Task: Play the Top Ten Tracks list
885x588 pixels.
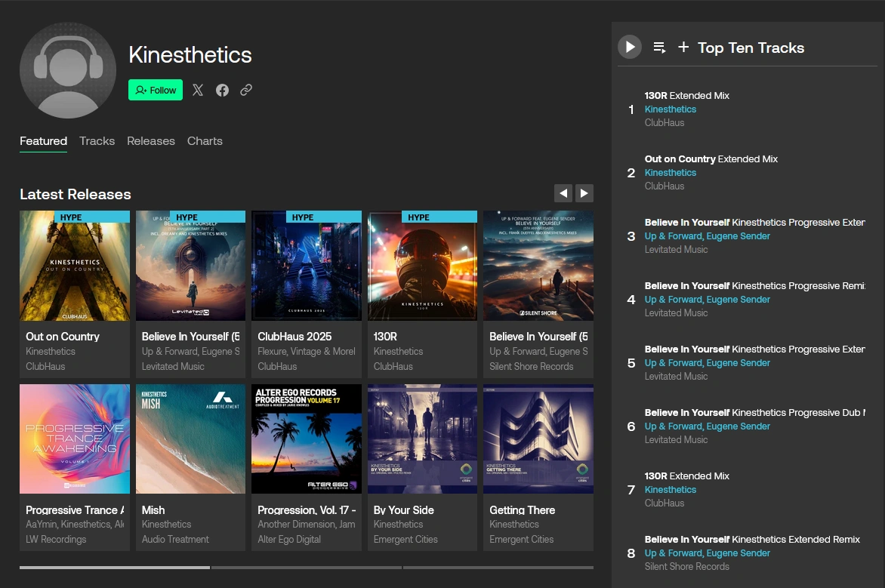Action: coord(629,47)
